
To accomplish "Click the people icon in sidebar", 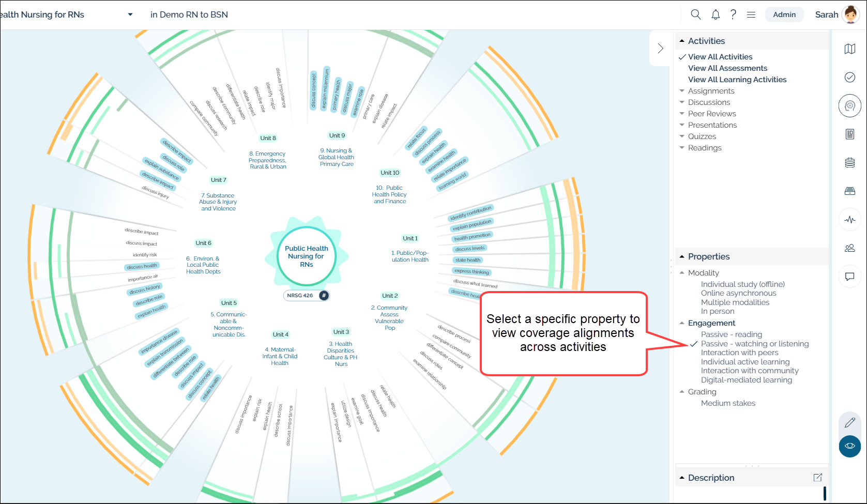I will (x=849, y=248).
